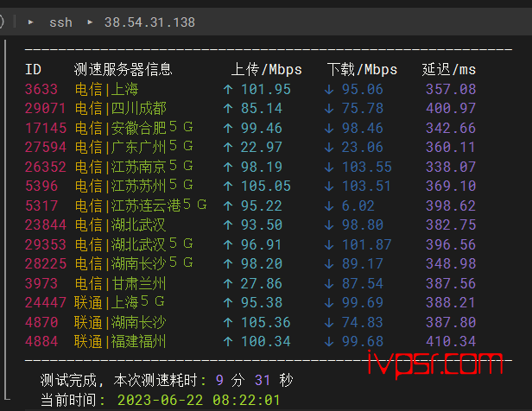Select server ID 4884
This screenshot has width=532, height=411.
tap(41, 341)
